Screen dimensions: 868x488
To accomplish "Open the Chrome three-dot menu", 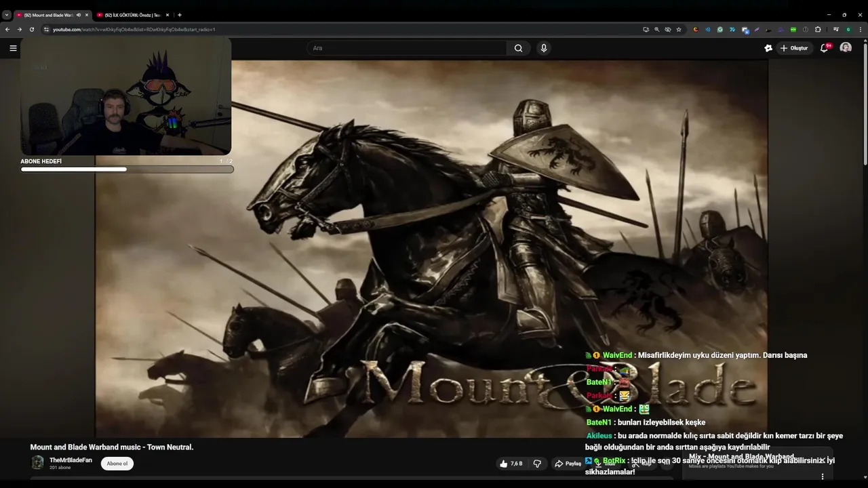I will point(861,29).
